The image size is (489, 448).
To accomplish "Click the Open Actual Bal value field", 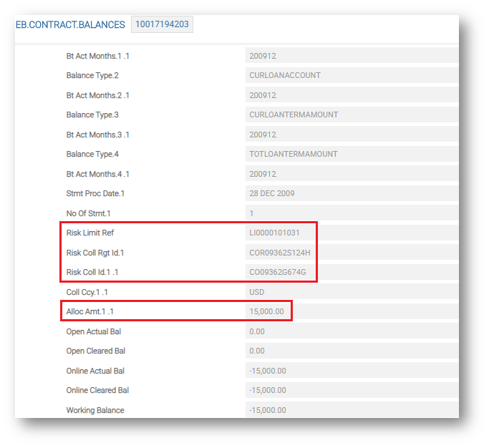I will coord(351,331).
